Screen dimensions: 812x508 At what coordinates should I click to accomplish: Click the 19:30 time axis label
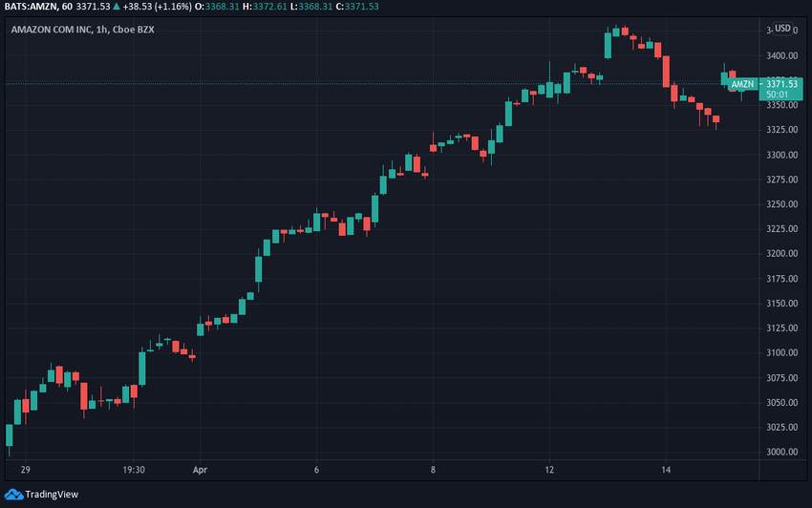tap(134, 470)
